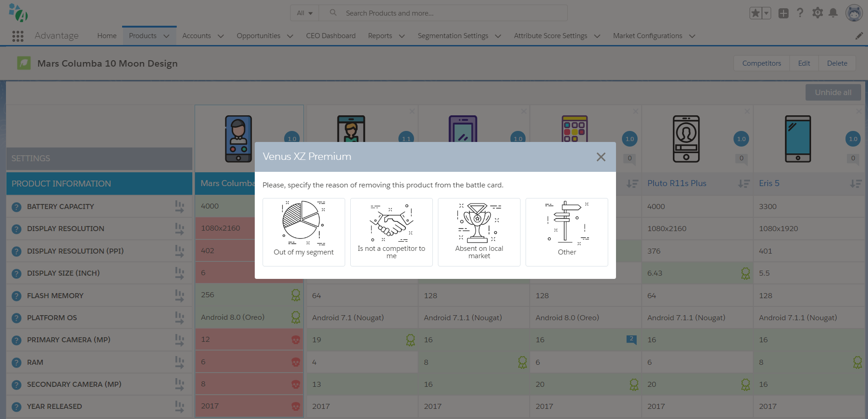Pick the Absent on local market reason
Image resolution: width=868 pixels, height=419 pixels.
point(479,232)
